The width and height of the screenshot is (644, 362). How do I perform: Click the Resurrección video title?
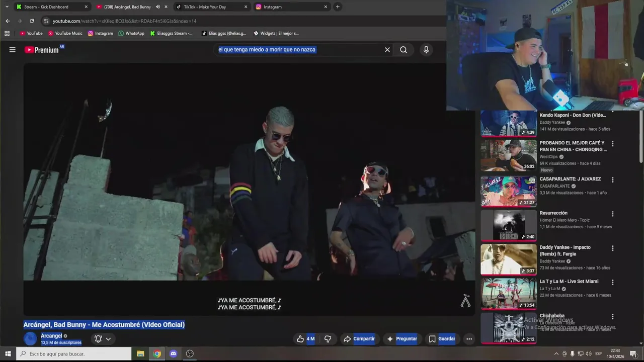(553, 213)
